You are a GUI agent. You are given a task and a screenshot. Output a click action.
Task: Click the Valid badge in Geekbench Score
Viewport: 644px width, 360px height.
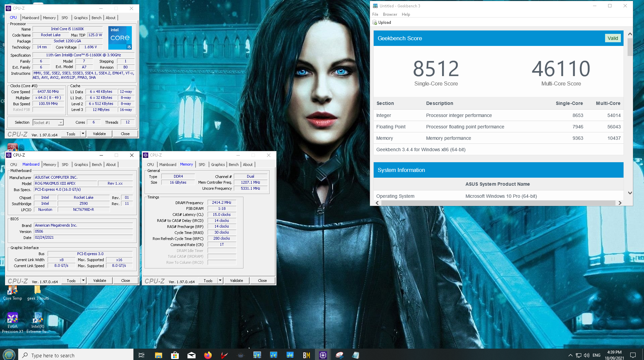613,38
